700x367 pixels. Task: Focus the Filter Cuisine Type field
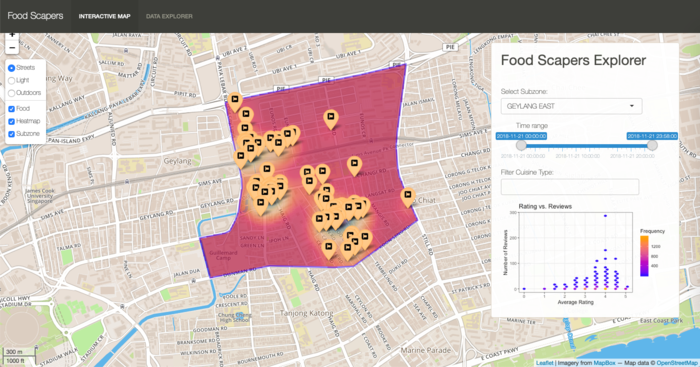pos(570,187)
